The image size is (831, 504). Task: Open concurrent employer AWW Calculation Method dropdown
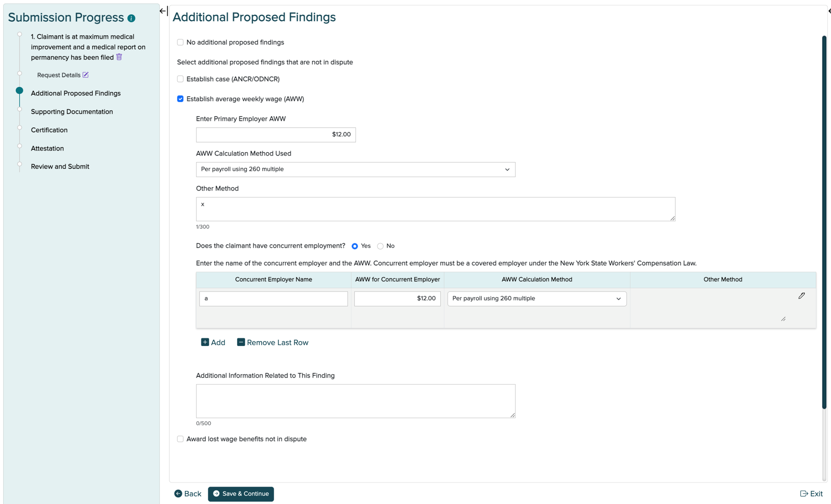(x=537, y=298)
